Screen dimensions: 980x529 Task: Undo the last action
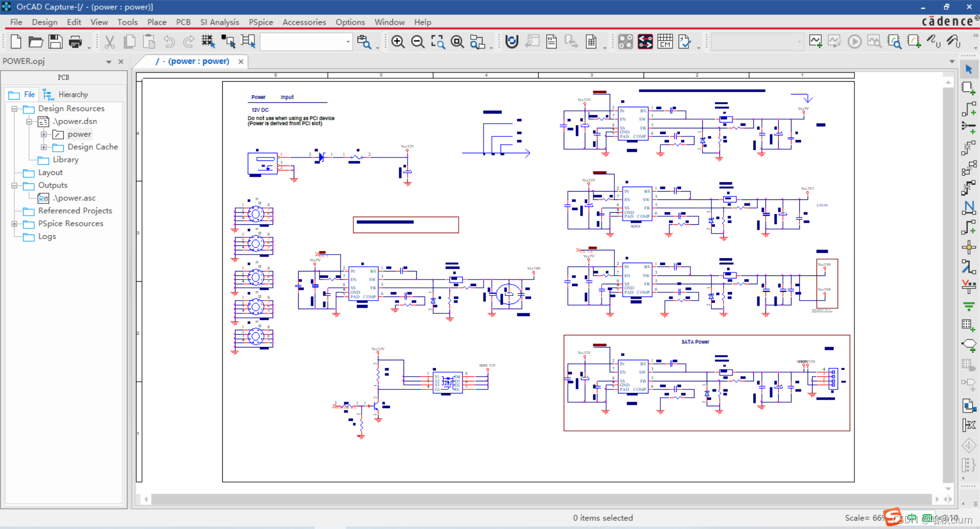point(170,41)
